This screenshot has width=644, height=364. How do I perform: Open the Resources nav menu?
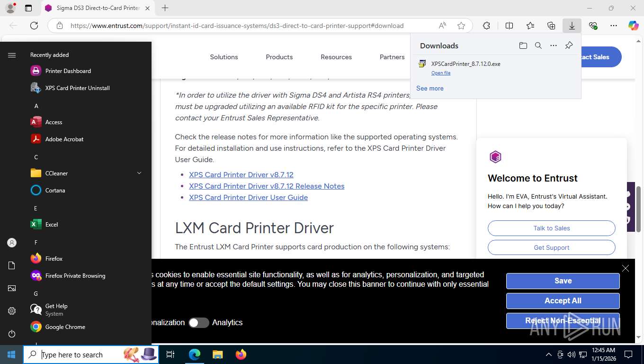pyautogui.click(x=336, y=57)
